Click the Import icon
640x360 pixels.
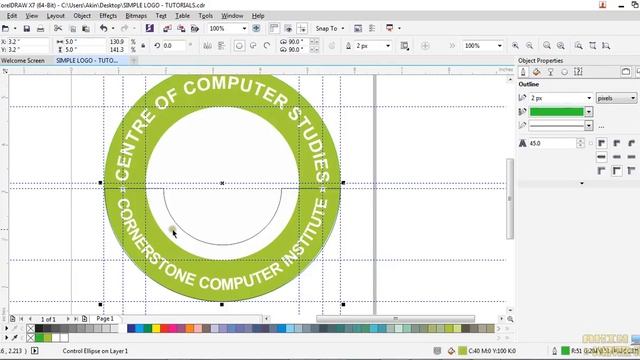[167, 29]
